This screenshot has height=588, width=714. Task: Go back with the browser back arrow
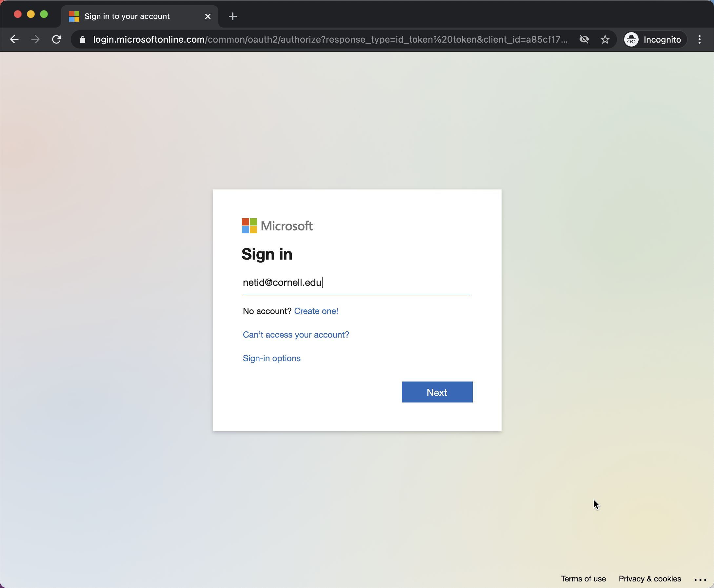tap(14, 40)
